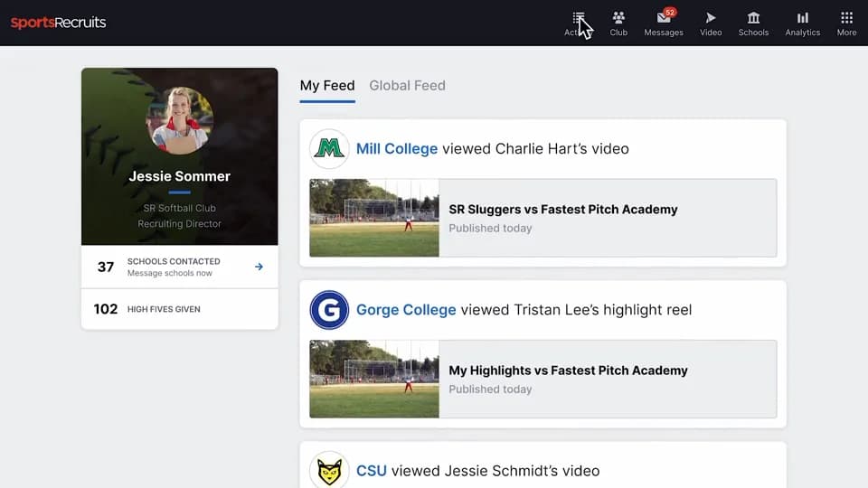Click the Mill College logo
This screenshot has width=868, height=488.
pos(329,149)
